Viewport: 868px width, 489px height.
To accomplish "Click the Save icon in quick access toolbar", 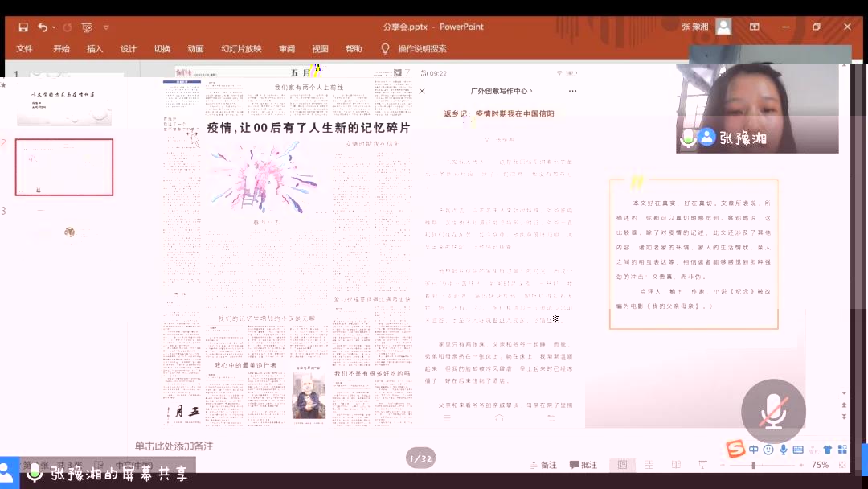I will tap(23, 27).
